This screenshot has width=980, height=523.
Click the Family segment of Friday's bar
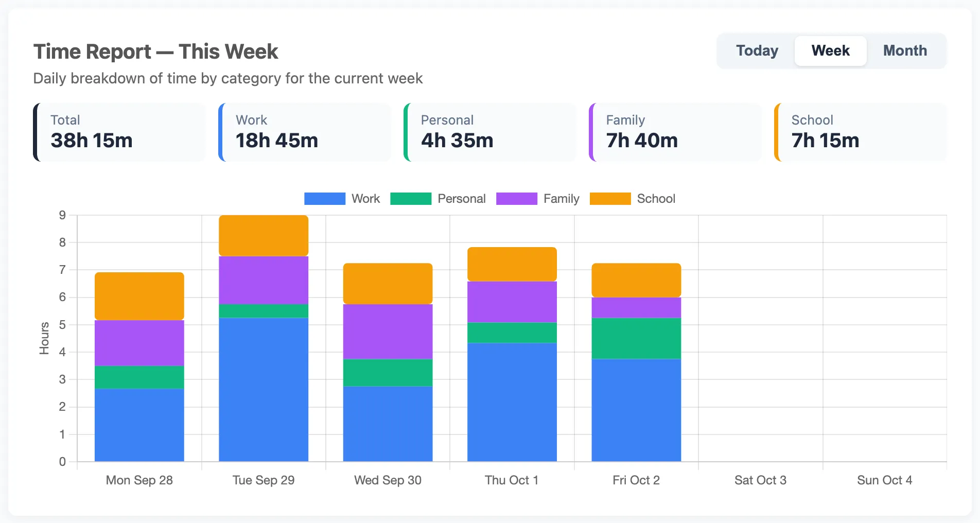coord(636,307)
